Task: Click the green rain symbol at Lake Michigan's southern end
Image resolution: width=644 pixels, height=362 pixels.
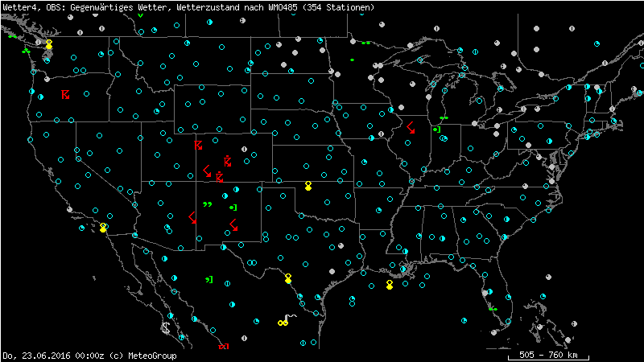Action: coord(444,117)
